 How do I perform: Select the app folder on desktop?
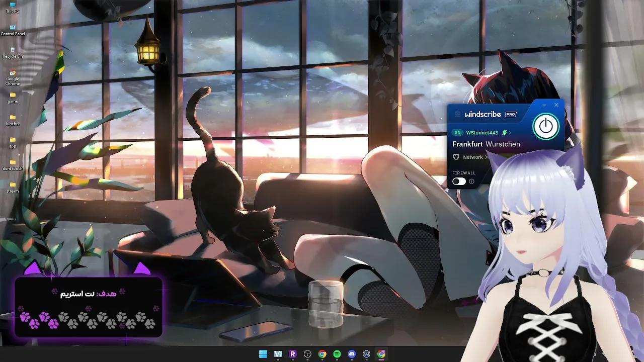click(x=13, y=142)
